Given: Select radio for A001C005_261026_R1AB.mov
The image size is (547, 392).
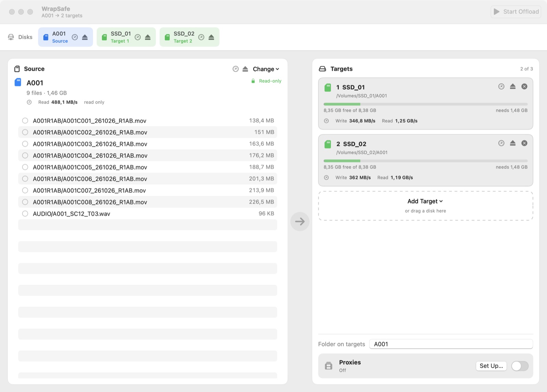Looking at the screenshot, I should (x=25, y=167).
